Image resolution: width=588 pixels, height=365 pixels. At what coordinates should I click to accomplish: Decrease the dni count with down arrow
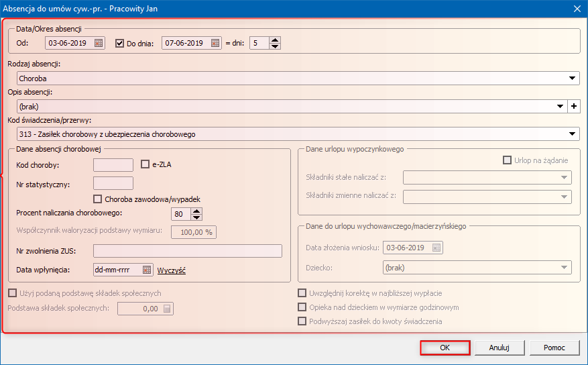point(275,46)
